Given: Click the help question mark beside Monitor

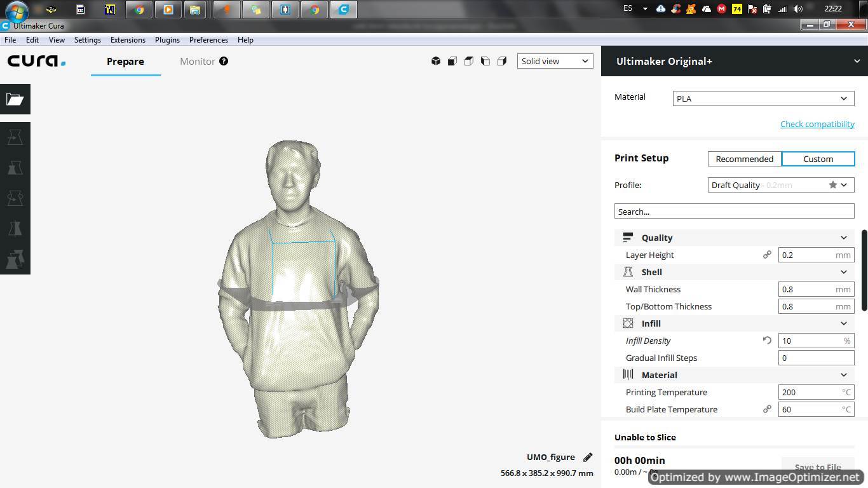Looking at the screenshot, I should tap(224, 61).
